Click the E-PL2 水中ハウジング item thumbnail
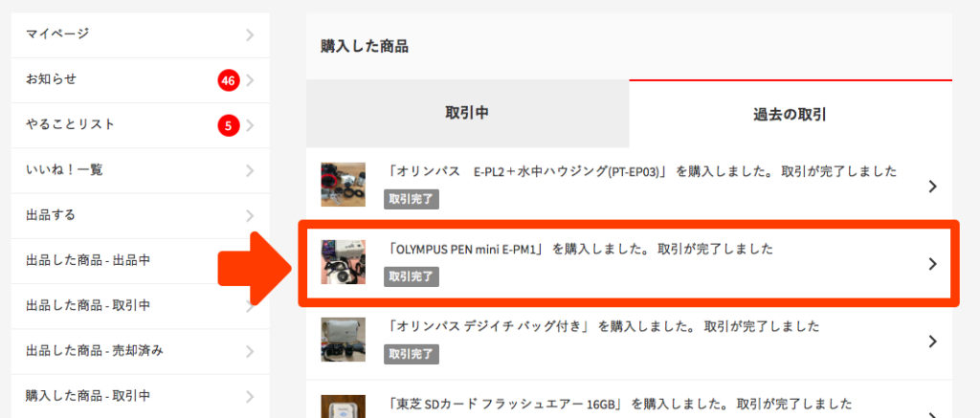 (344, 185)
